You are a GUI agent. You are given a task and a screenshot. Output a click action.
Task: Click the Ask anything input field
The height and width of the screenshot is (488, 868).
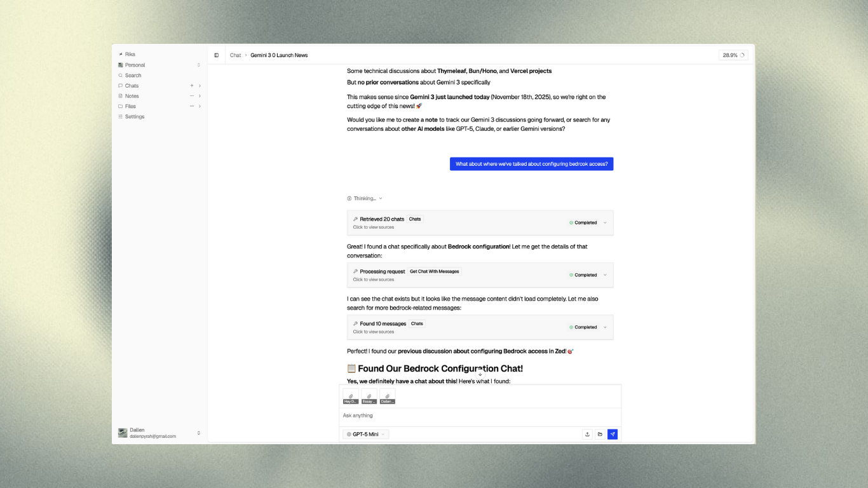pos(480,416)
